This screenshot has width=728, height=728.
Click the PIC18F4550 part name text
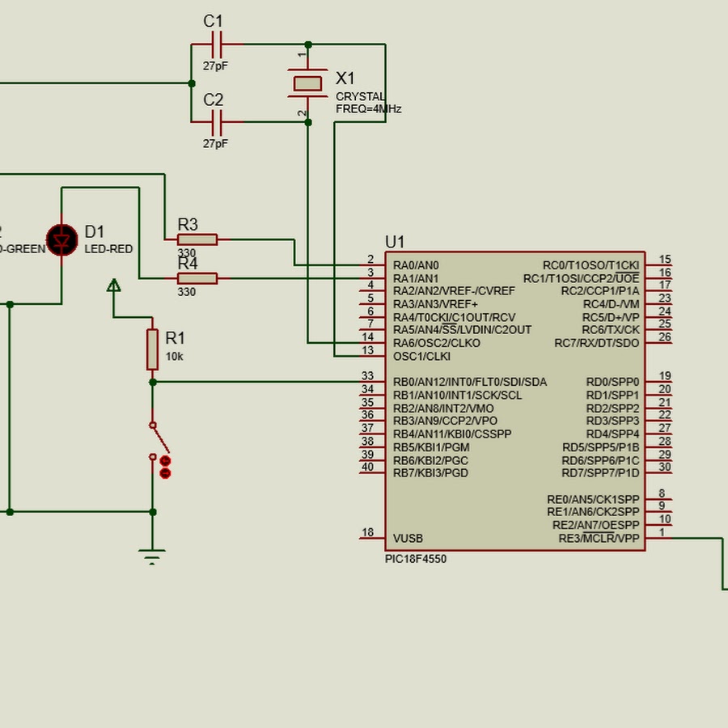(x=415, y=559)
